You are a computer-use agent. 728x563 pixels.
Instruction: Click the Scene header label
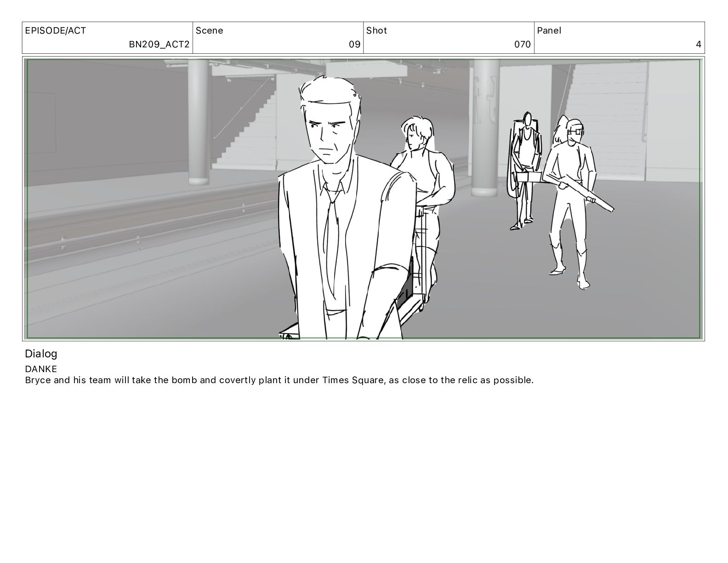click(x=209, y=31)
